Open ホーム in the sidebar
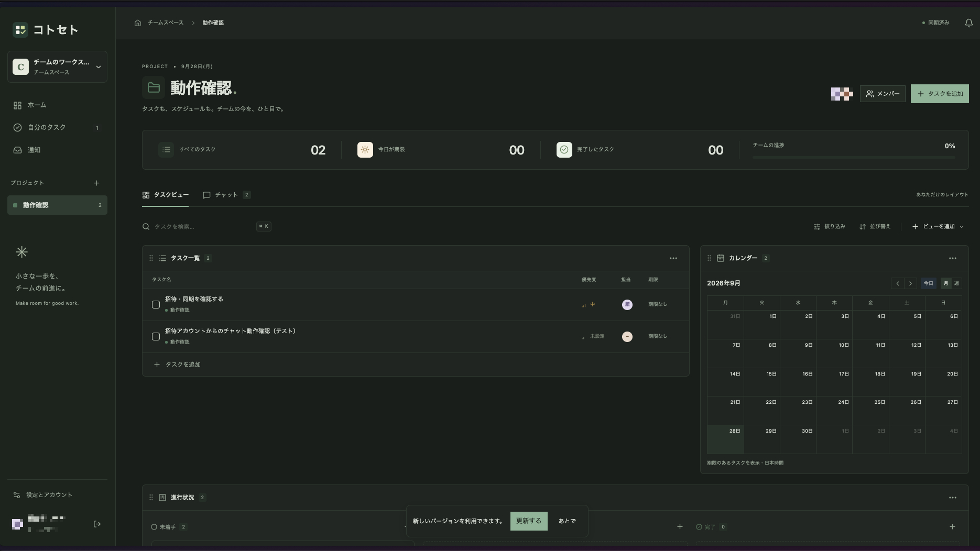The image size is (980, 551). (x=57, y=105)
